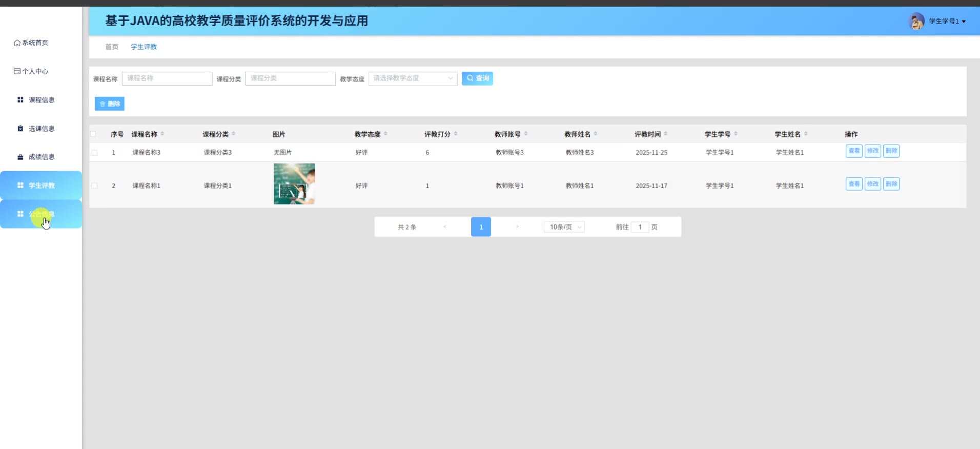Image resolution: width=980 pixels, height=449 pixels.
Task: Click the user avatar in header
Action: tap(916, 21)
